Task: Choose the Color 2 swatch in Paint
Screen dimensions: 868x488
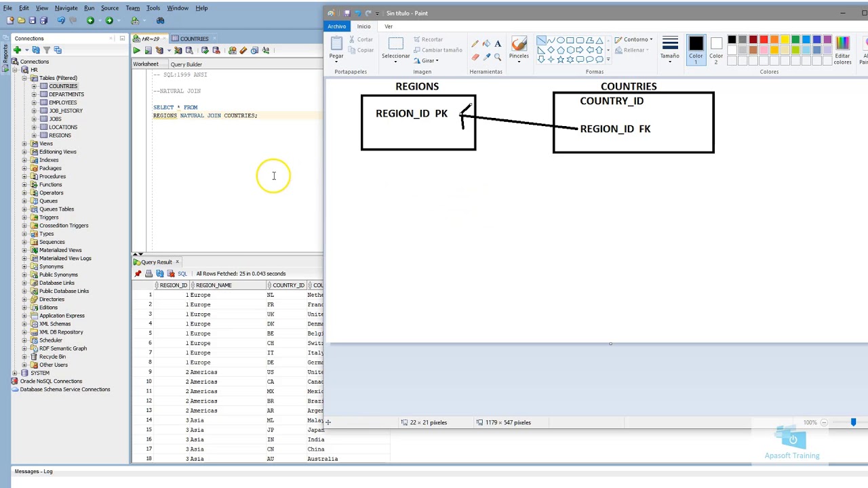Action: pos(716,49)
